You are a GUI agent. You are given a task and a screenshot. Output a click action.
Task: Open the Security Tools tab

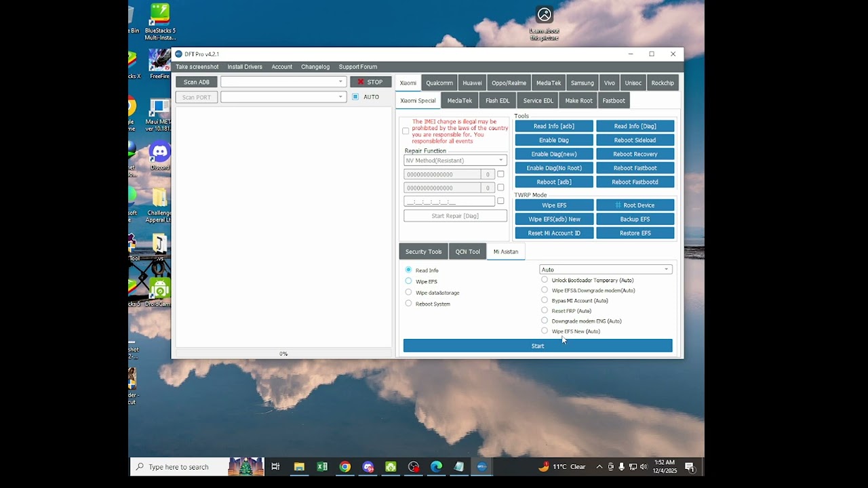(x=423, y=251)
